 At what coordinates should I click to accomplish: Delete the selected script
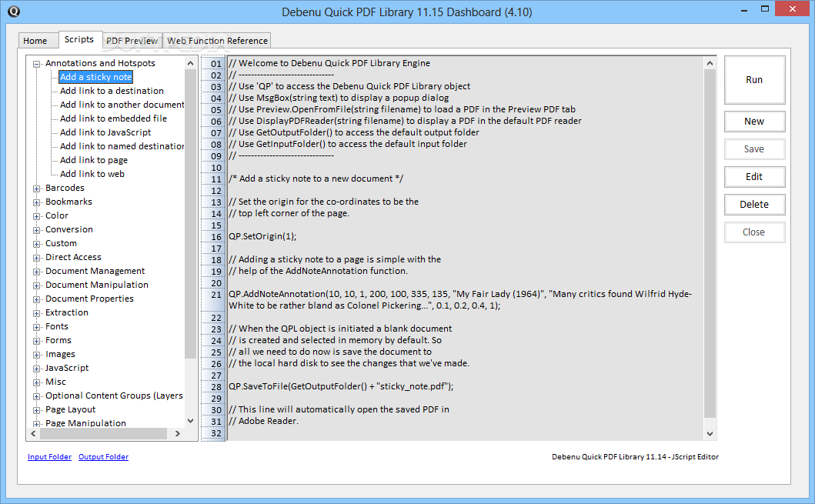(753, 204)
